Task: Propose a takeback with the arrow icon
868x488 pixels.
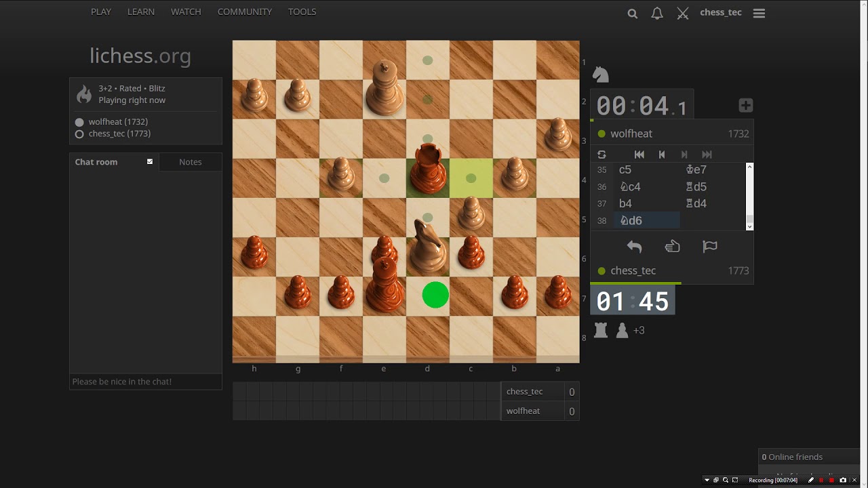Action: coord(634,247)
